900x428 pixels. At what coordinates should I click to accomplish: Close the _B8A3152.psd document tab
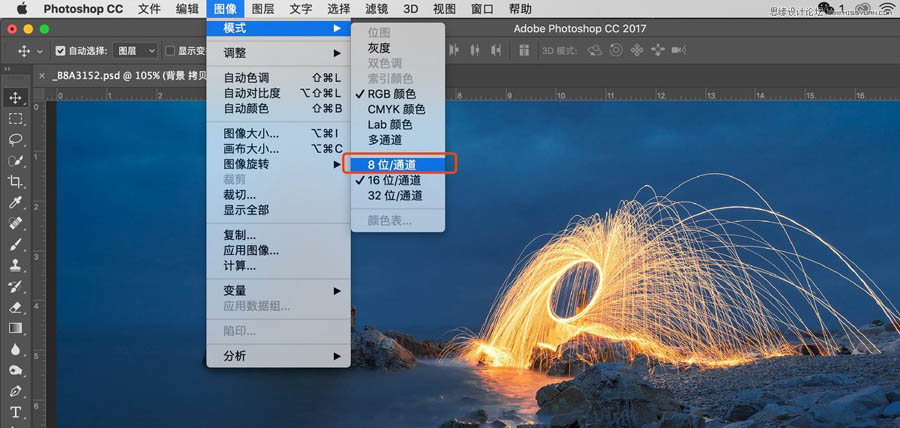coord(42,75)
